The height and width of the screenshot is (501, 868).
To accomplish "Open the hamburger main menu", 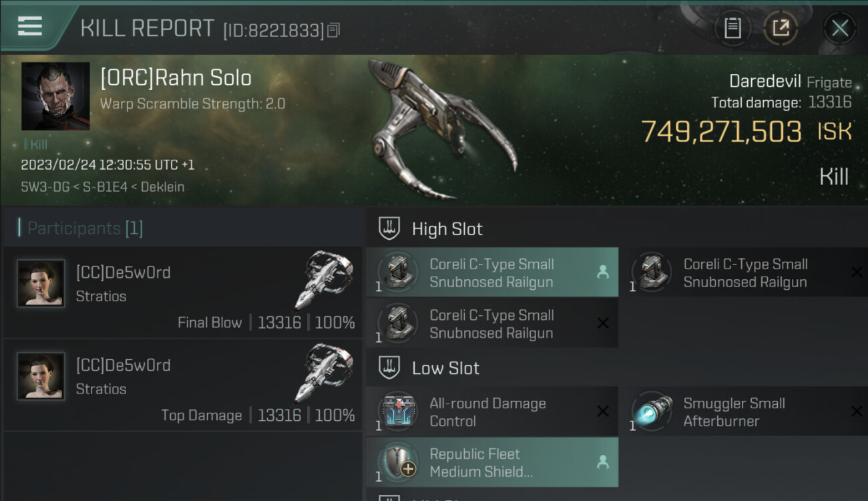I will click(x=30, y=27).
